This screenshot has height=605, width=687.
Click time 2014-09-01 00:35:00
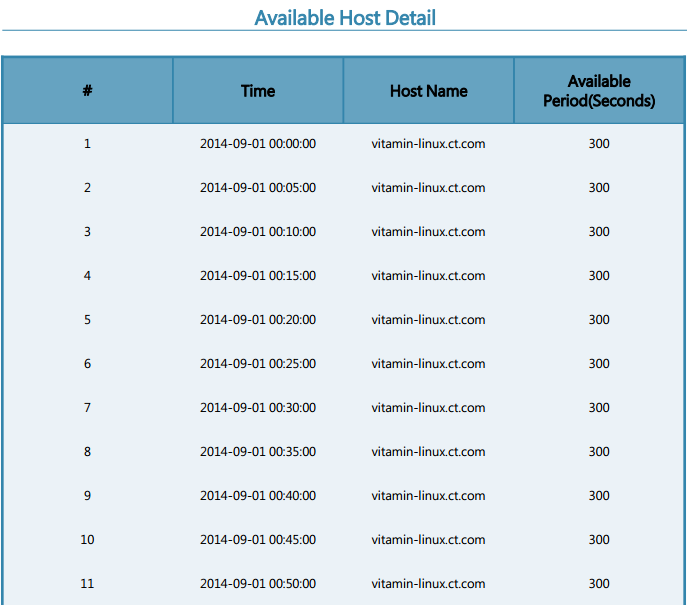258,451
